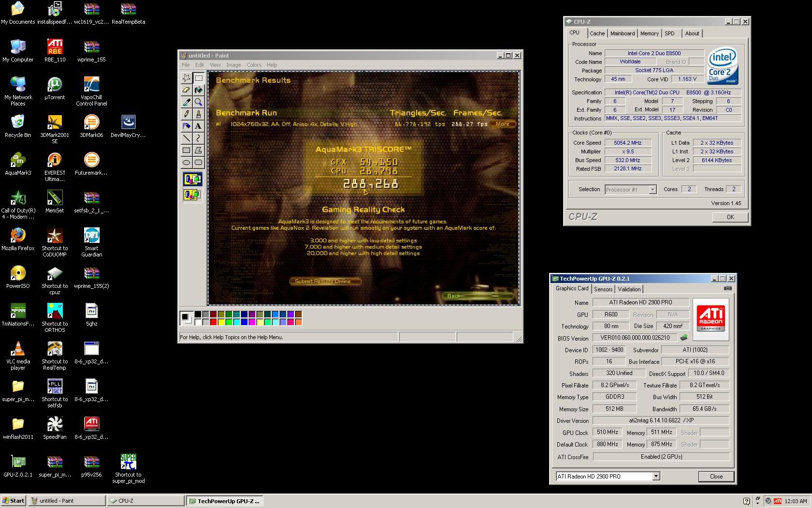
Task: Open the AquaMark3 desktop shortcut
Action: 18,164
